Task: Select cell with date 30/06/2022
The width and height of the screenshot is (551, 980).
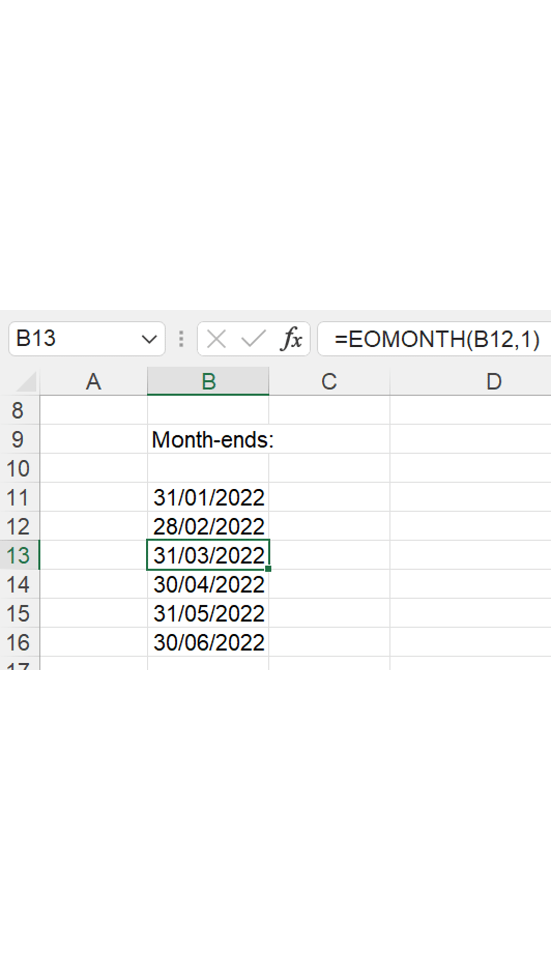Action: [x=208, y=642]
